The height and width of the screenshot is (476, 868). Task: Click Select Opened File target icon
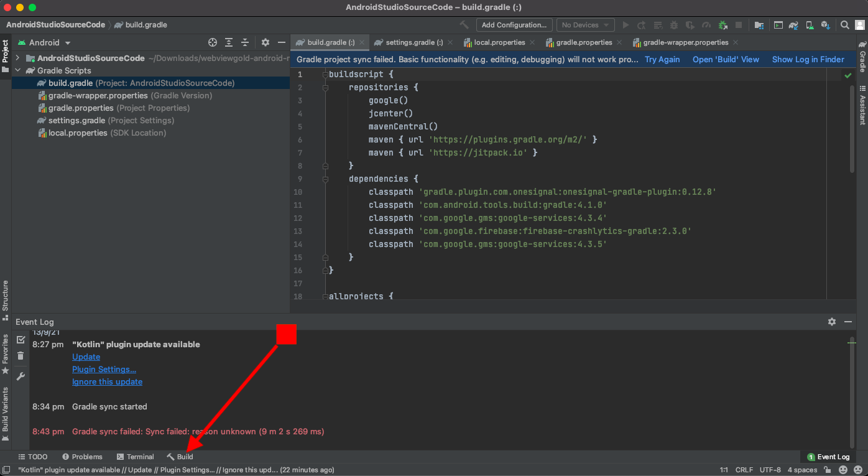(x=213, y=42)
